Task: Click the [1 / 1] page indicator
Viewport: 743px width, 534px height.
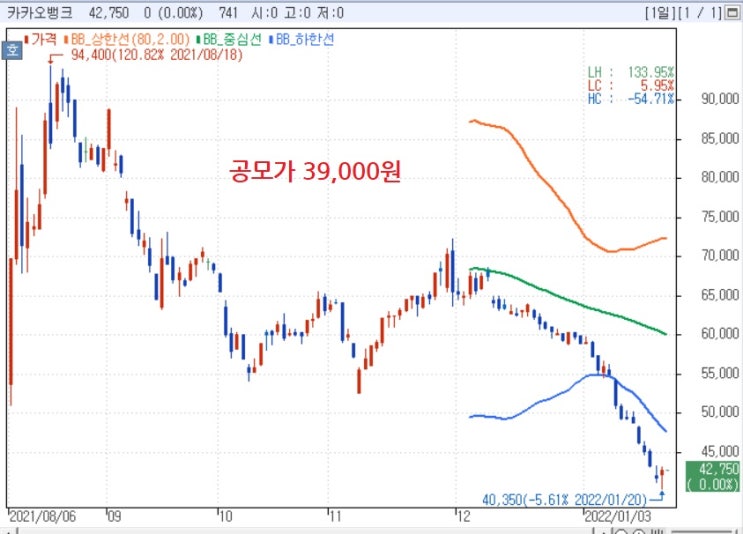Action: [700, 13]
